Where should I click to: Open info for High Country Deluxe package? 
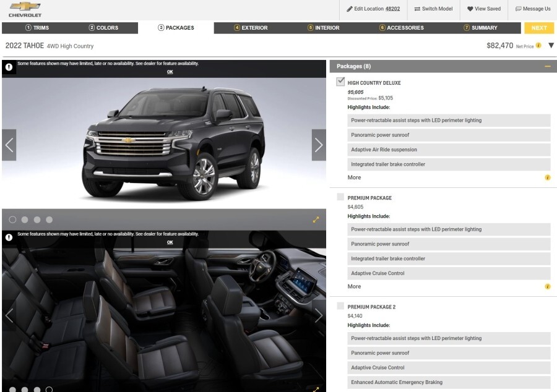[x=548, y=177]
